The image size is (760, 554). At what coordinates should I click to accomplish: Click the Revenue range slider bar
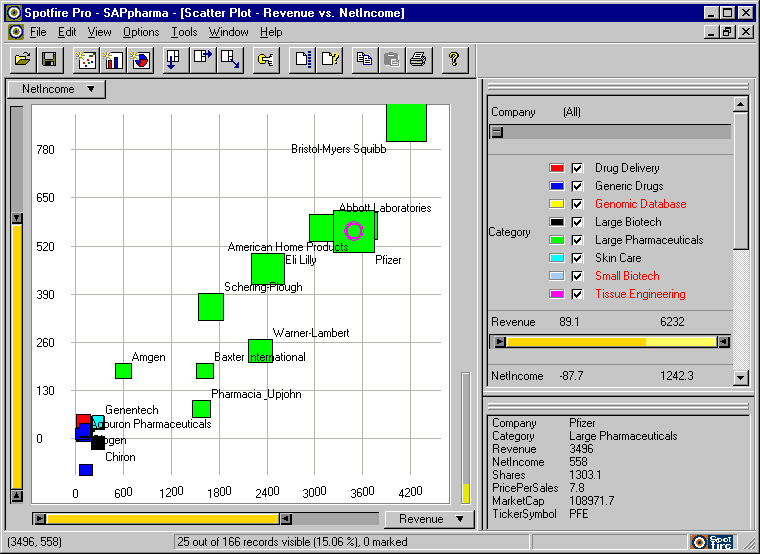point(612,342)
